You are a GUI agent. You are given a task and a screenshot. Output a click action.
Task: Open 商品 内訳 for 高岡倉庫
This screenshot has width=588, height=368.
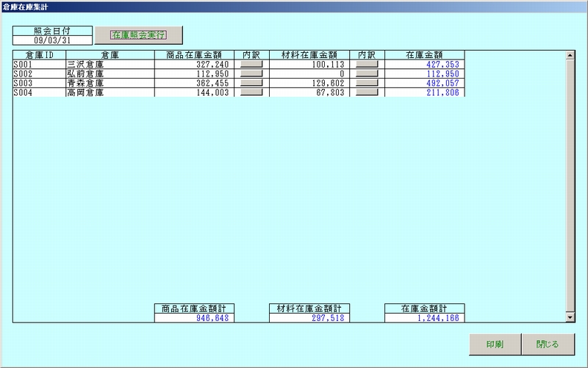pyautogui.click(x=251, y=93)
